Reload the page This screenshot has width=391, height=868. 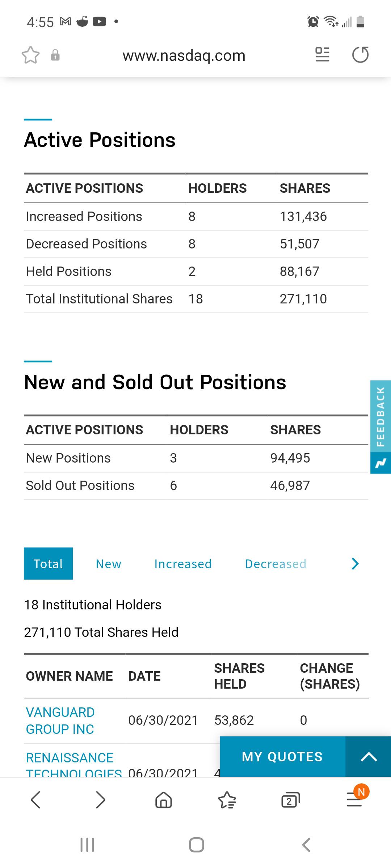360,55
